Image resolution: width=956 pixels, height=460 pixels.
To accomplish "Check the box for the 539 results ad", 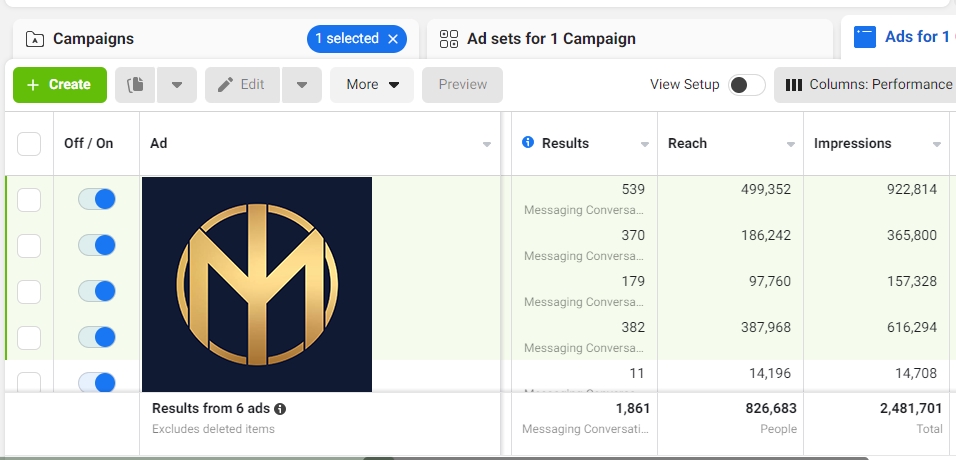I will 29,199.
